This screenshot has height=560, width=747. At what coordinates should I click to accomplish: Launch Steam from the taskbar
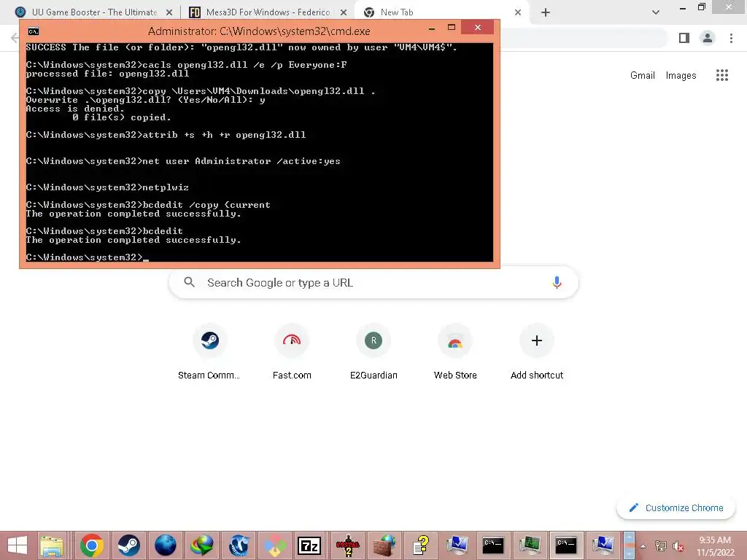coord(128,545)
